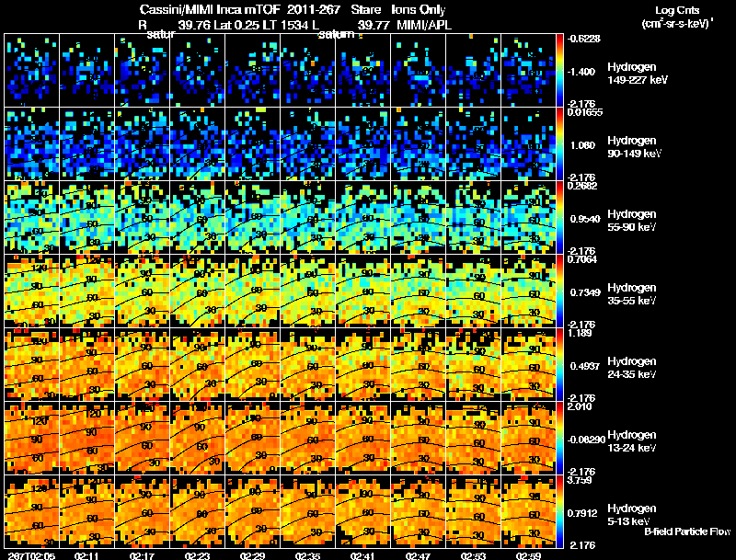Open the 149-227 keV panel above 02:59
This screenshot has height=560, width=736.
[529, 70]
